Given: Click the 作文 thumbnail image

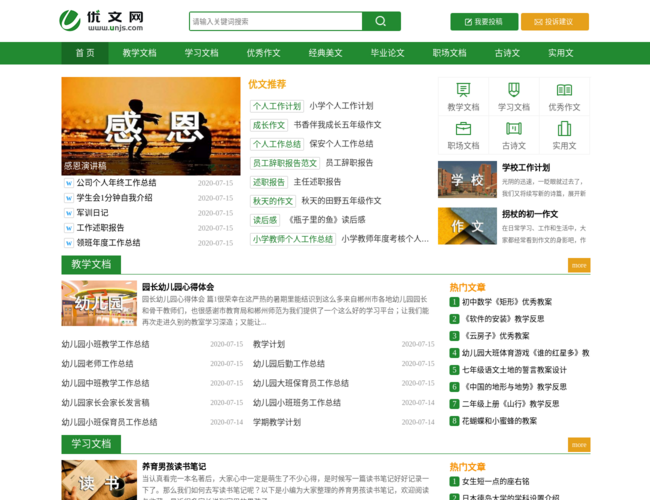Looking at the screenshot, I should pos(467,226).
